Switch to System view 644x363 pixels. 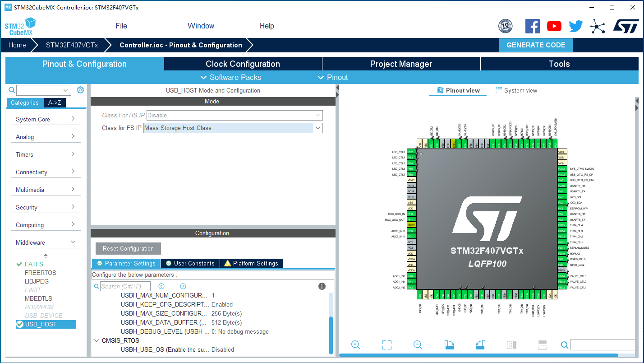[516, 90]
